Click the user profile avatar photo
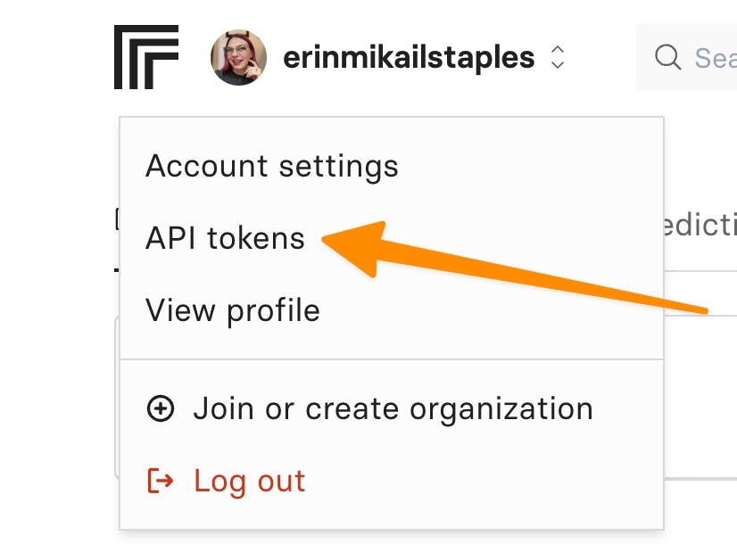The height and width of the screenshot is (560, 737). coord(238,57)
